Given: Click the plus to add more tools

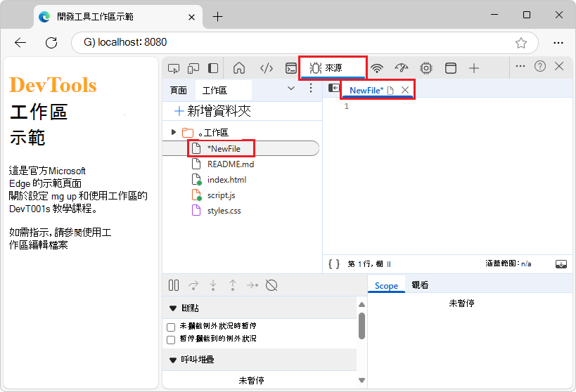Looking at the screenshot, I should (x=474, y=68).
